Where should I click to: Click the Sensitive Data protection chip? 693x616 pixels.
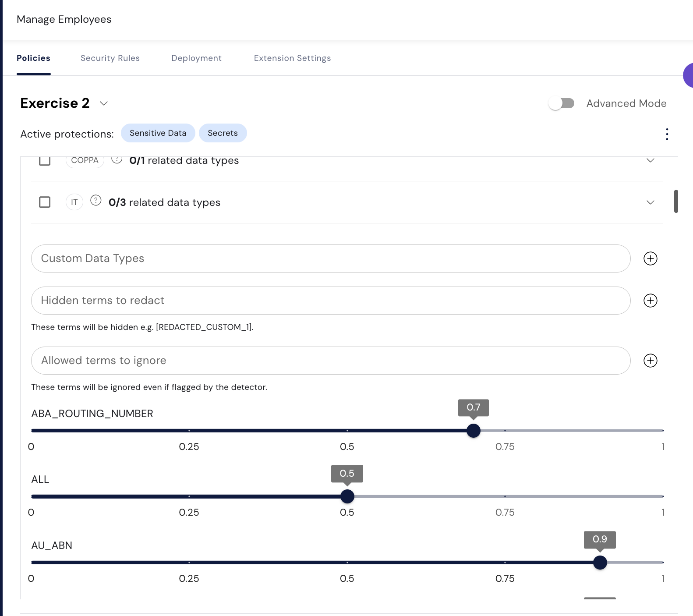158,133
